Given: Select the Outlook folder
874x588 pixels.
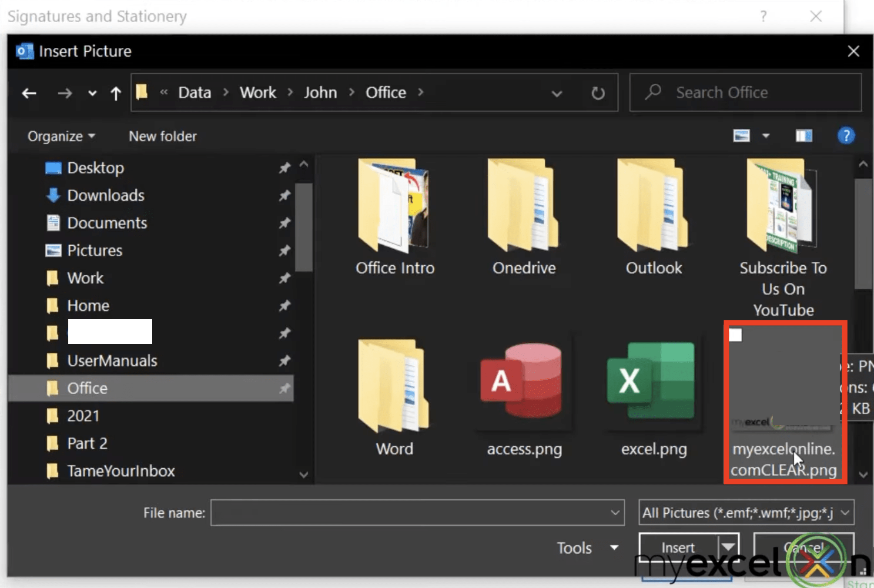Looking at the screenshot, I should click(x=654, y=217).
